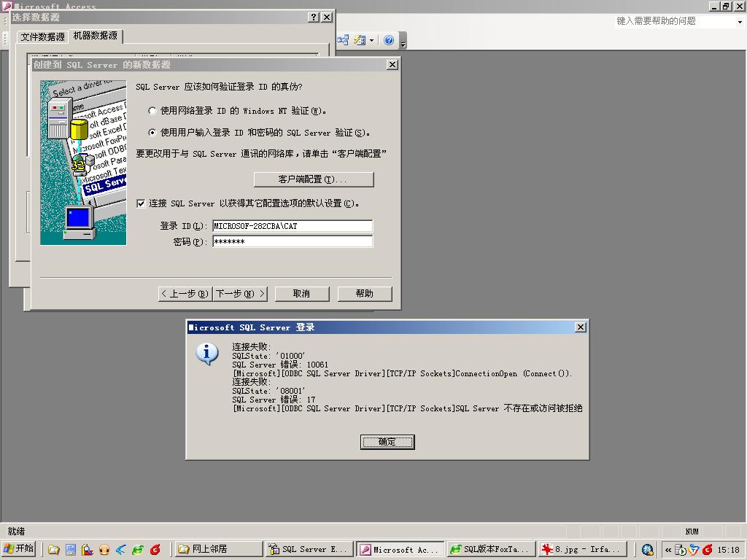Click Microsoft Access taskbar item
Screen dimensions: 747x560
coord(400,549)
